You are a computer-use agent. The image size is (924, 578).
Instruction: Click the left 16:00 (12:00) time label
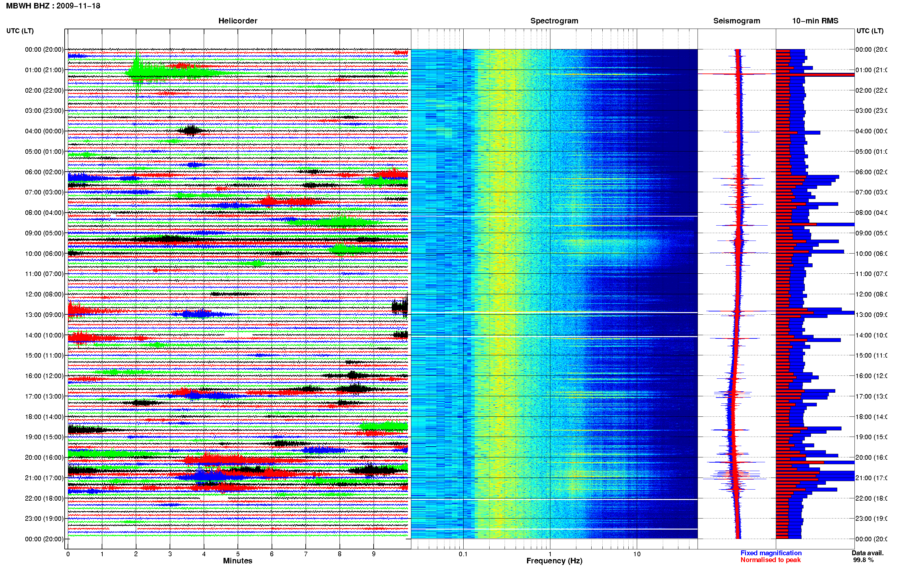coord(44,376)
